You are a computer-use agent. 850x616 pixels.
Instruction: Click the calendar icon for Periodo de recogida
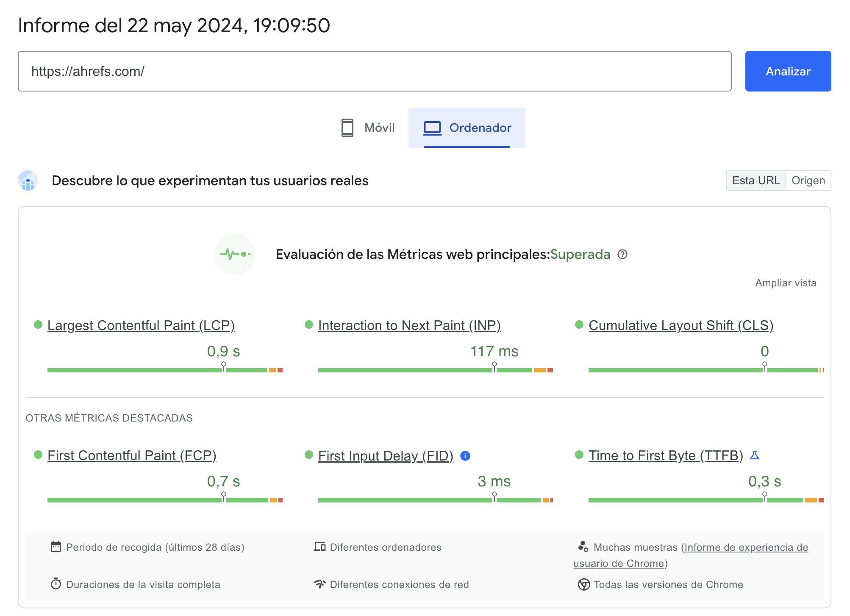pyautogui.click(x=56, y=547)
